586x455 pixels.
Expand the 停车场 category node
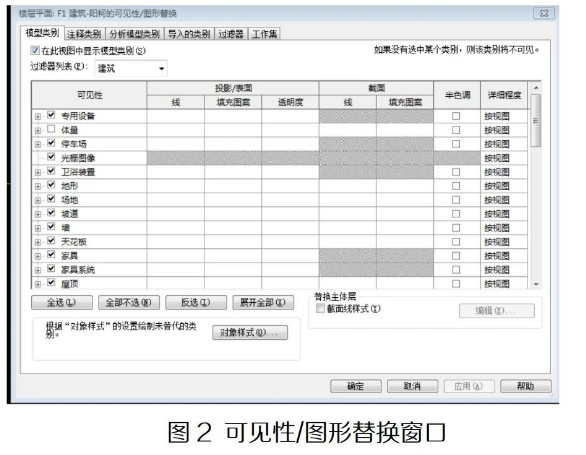click(x=38, y=144)
